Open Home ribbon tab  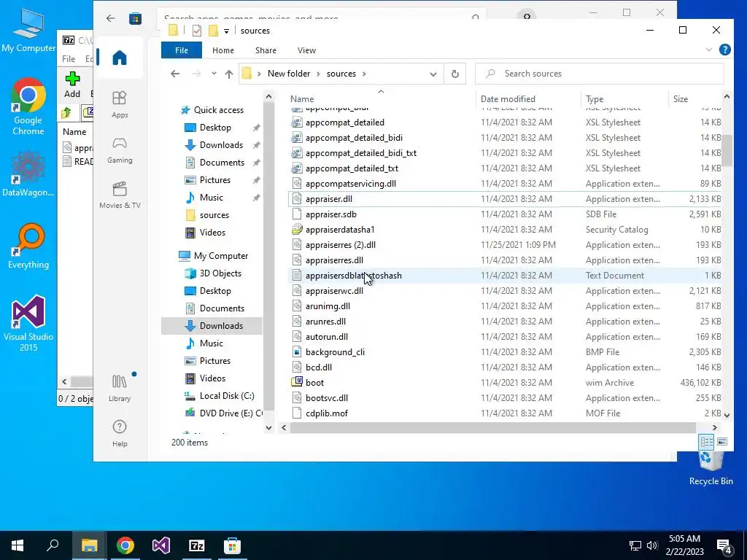pos(223,50)
